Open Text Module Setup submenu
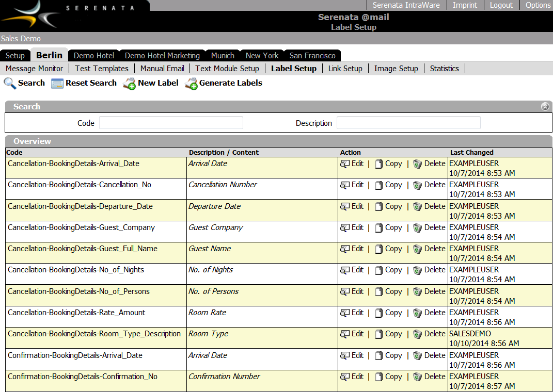553x392 pixels. coord(227,69)
